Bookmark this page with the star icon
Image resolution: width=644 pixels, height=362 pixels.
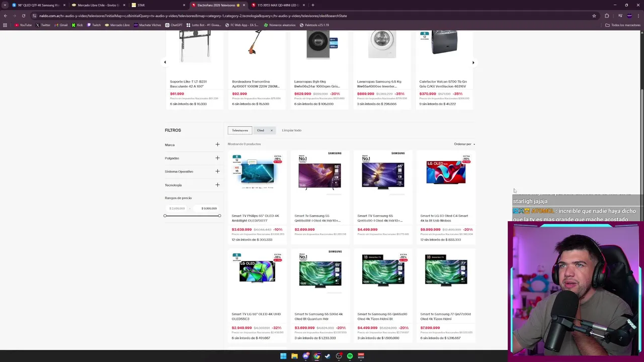click(594, 16)
